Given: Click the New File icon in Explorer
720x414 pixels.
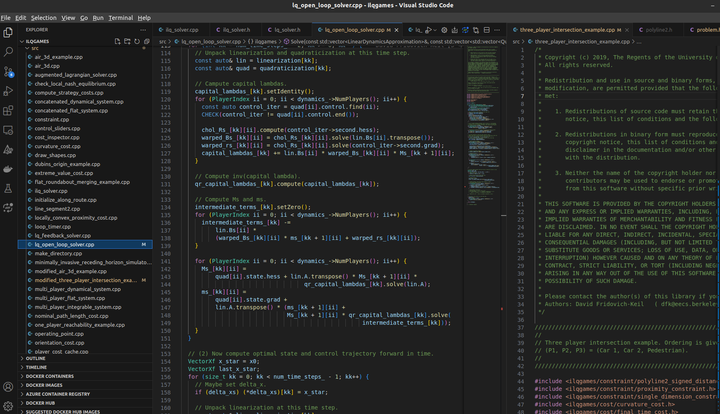Looking at the screenshot, I should 117,39.
